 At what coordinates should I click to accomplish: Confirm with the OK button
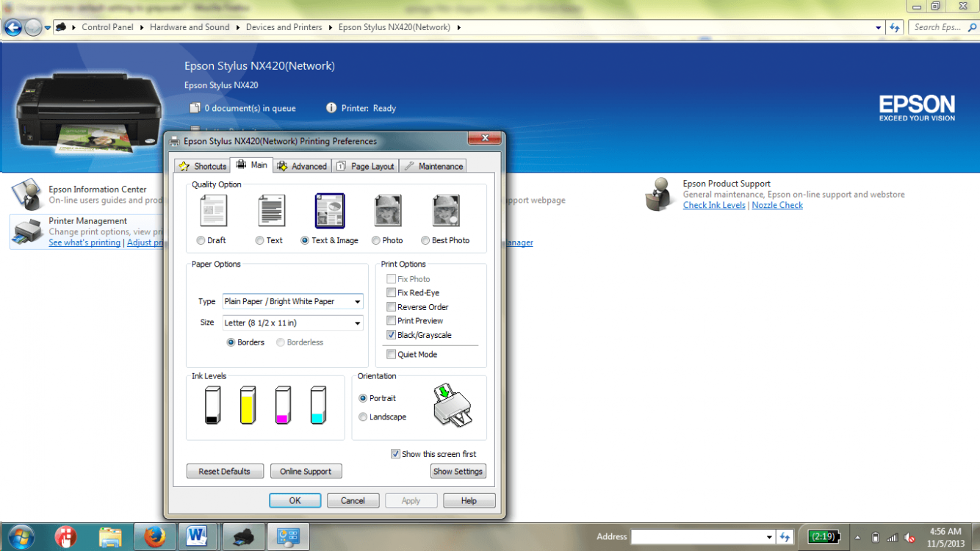pos(295,500)
